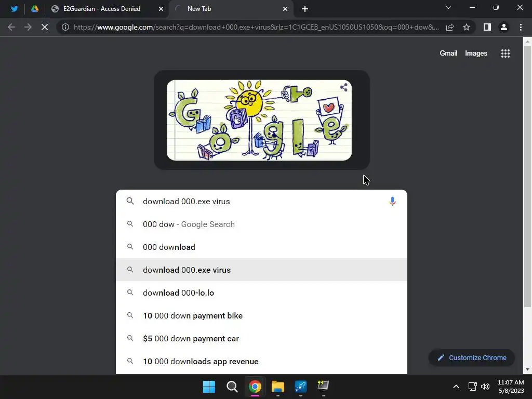Select suggestion 'download 000-lo.lo'
532x399 pixels.
click(x=261, y=293)
